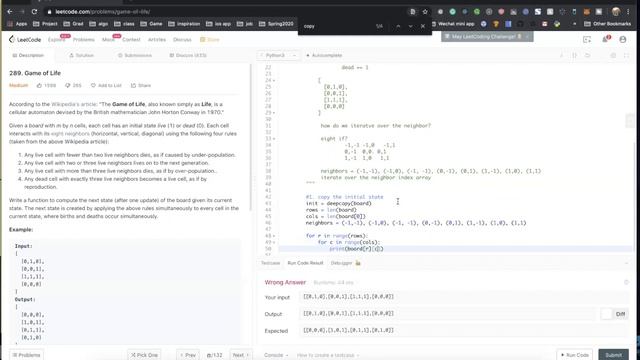
Task: Switch to the Solution tab
Action: 81,55
